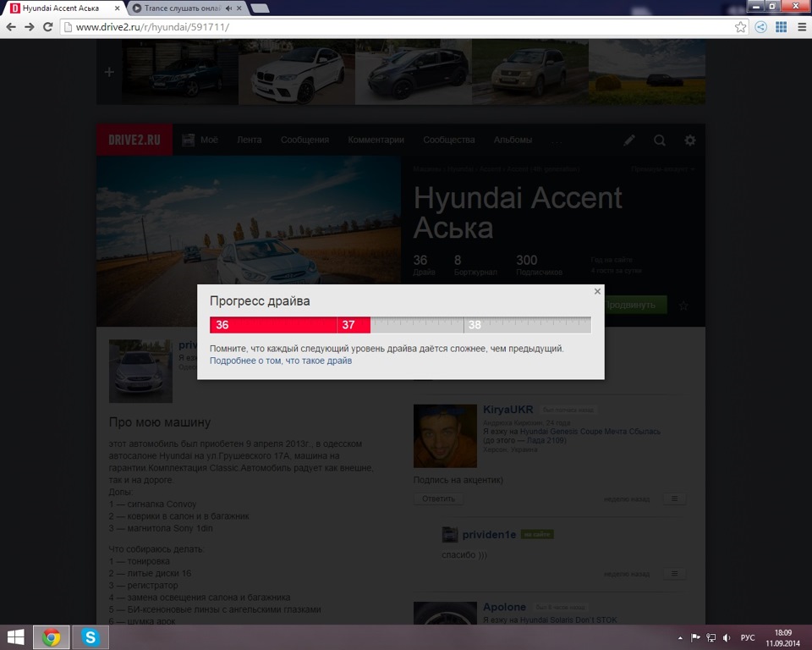Open settings gear icon on drive2
This screenshot has height=650, width=812.
tap(690, 140)
